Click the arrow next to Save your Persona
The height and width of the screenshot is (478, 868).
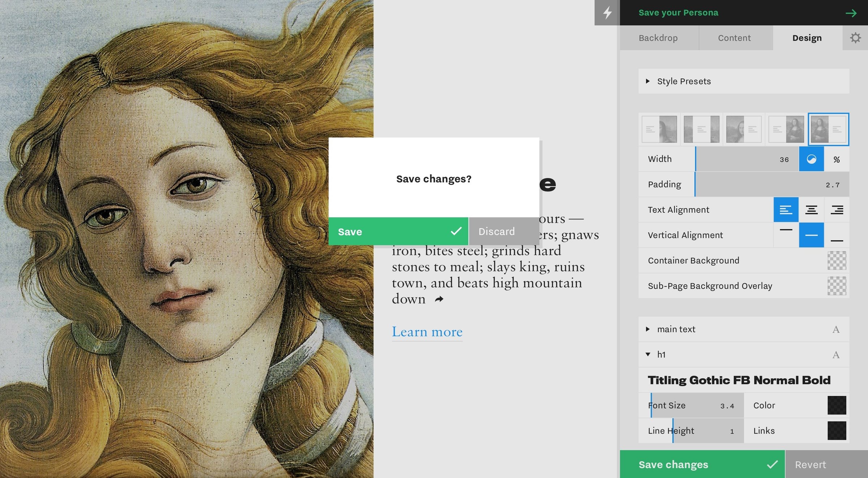click(x=851, y=13)
